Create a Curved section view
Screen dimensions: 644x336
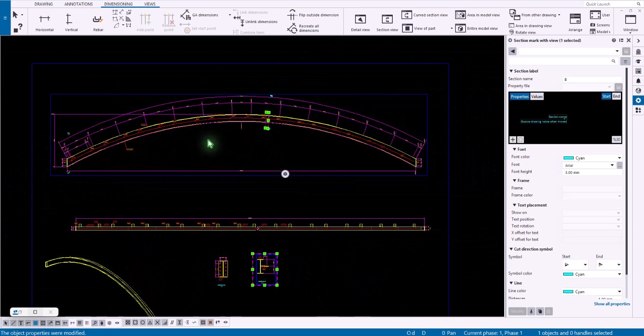tap(425, 15)
